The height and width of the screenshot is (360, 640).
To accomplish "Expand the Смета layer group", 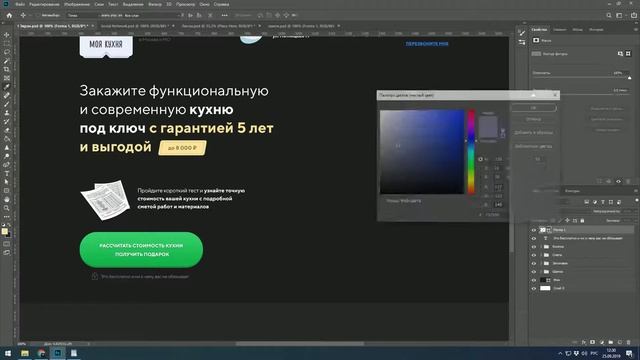I will tap(541, 255).
